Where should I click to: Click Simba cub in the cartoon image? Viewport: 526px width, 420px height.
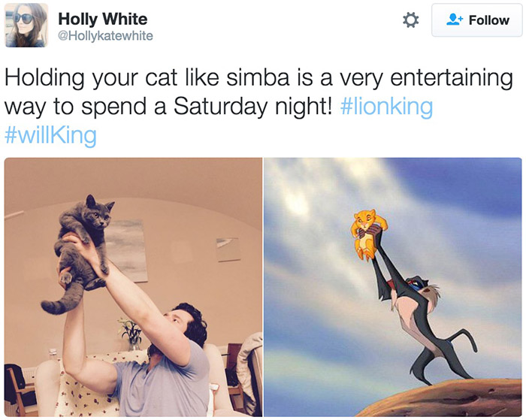[x=368, y=234]
